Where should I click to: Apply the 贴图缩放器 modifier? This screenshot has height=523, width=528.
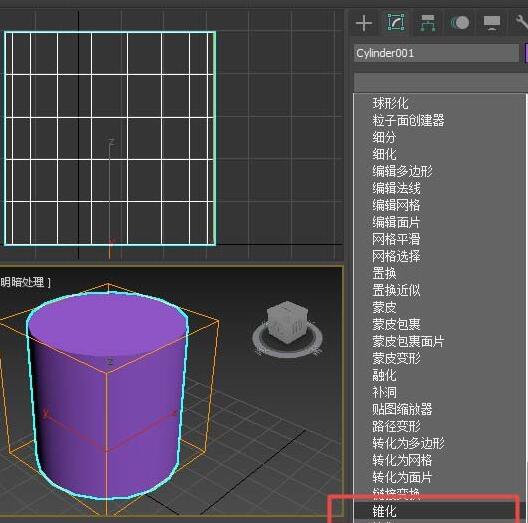click(x=402, y=409)
